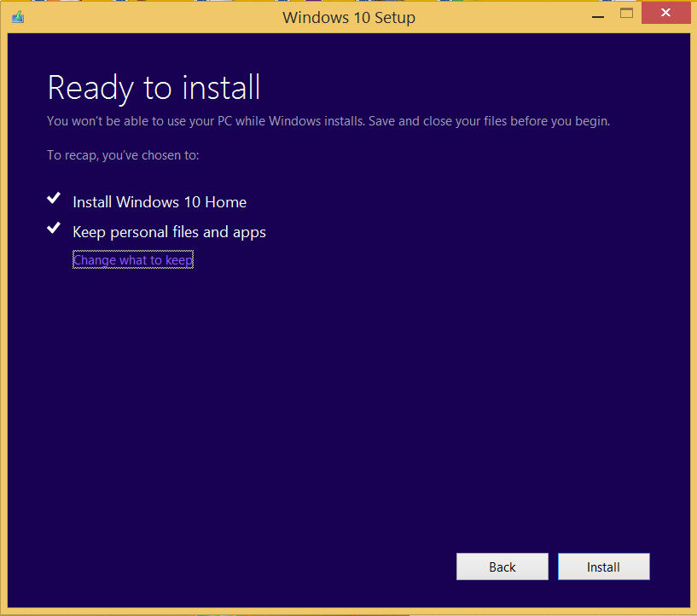Open the 'Change what to keep' link

pyautogui.click(x=133, y=260)
